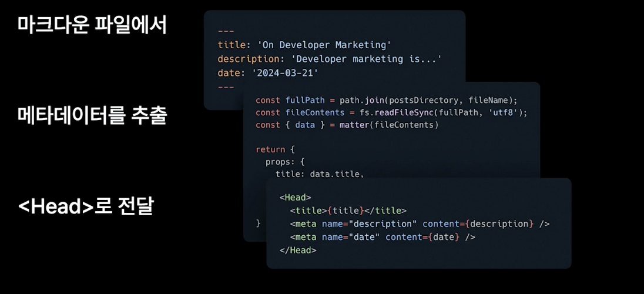Click the 'title: data.title,' code line
The image size is (644, 294).
point(320,174)
